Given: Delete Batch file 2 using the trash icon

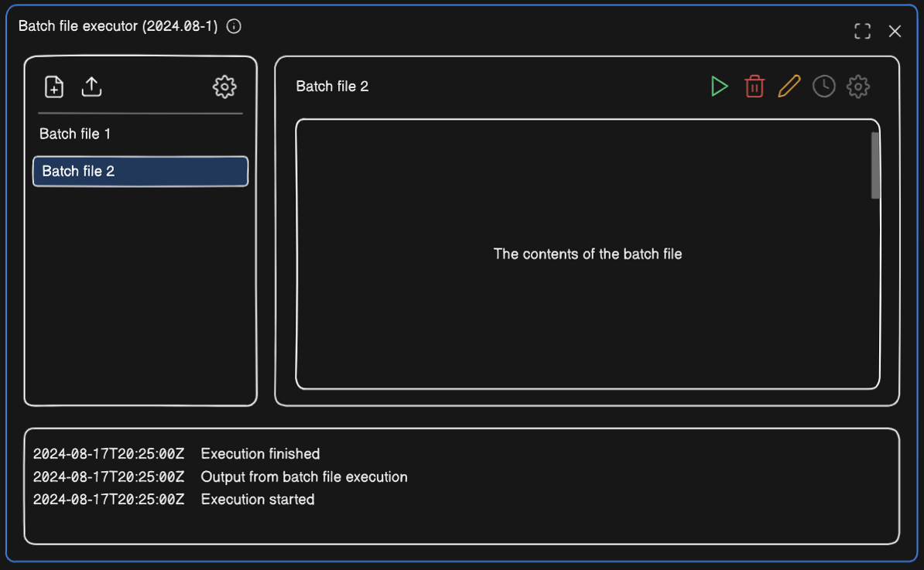Looking at the screenshot, I should click(x=754, y=87).
